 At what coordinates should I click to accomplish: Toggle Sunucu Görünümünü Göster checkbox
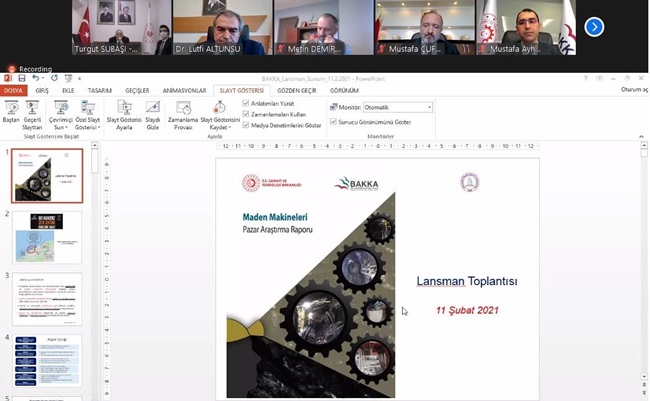[x=334, y=122]
